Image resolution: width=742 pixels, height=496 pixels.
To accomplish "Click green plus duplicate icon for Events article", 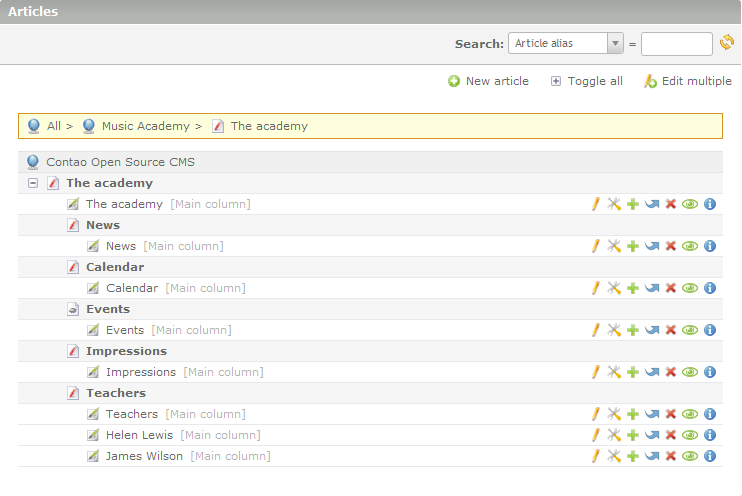I will (x=632, y=330).
